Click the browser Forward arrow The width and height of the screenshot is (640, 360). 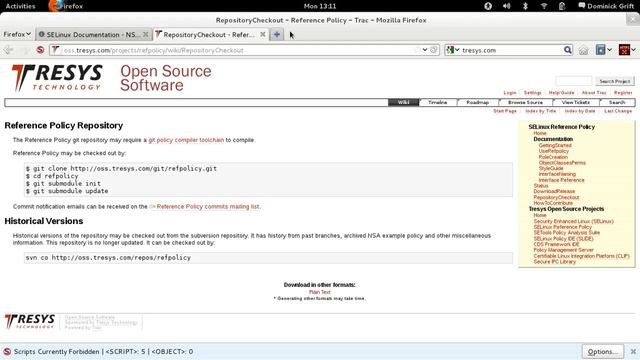click(x=25, y=50)
